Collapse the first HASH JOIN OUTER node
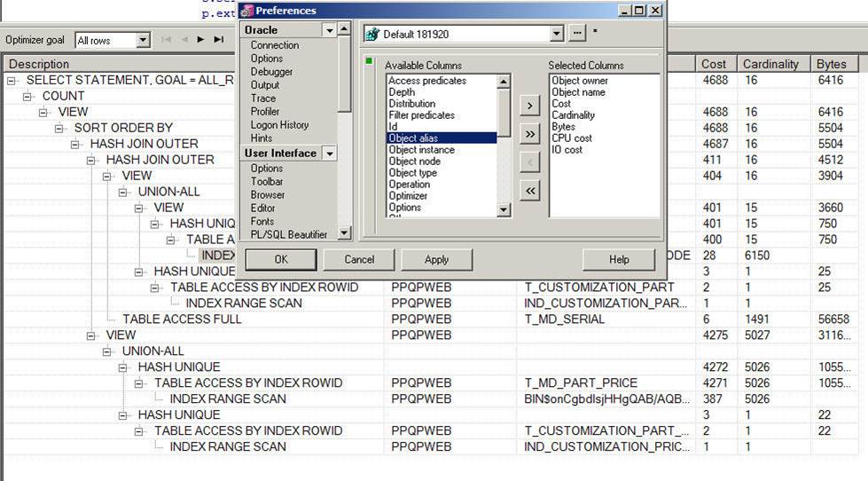Screen dimensions: 868x481 click(x=75, y=145)
